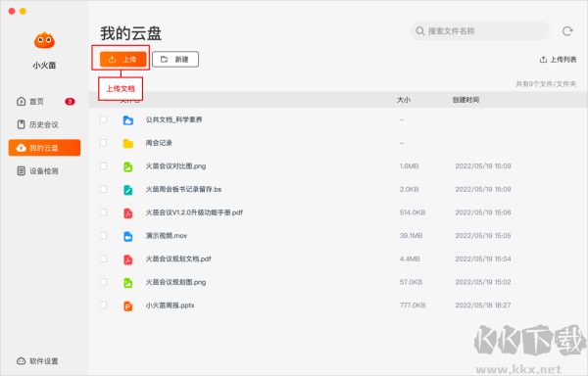Click the size value 514.0KB
Screen dimensions: 588x376
point(413,212)
